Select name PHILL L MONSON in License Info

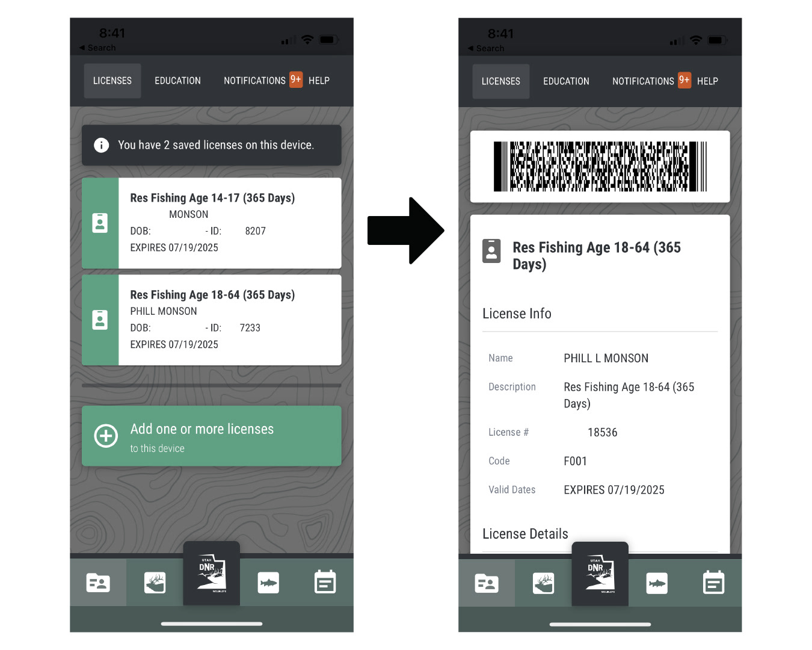click(x=606, y=358)
